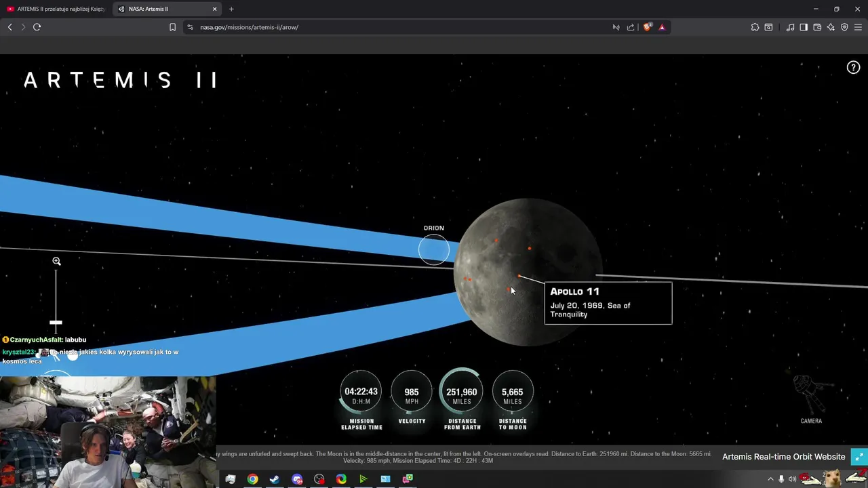Click the Apollo 11 tooltip box
Screen dimensions: 868x488
608,303
